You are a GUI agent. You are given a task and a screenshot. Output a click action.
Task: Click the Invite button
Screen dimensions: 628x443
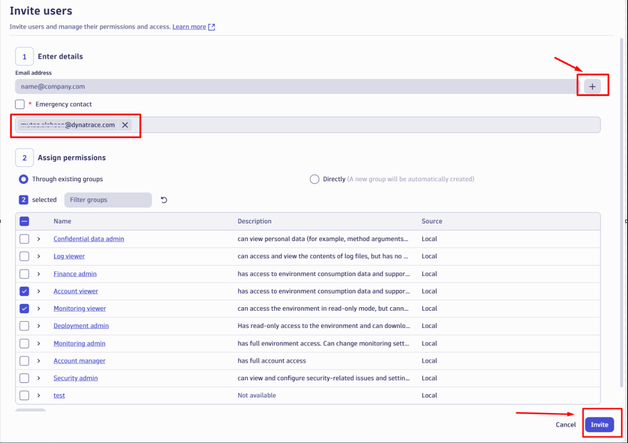[599, 424]
